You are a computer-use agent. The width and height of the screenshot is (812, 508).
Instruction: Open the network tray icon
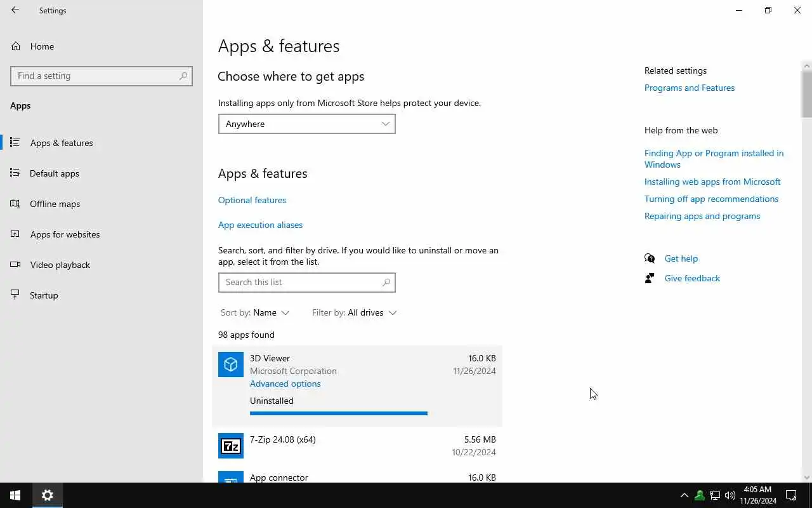pos(714,495)
